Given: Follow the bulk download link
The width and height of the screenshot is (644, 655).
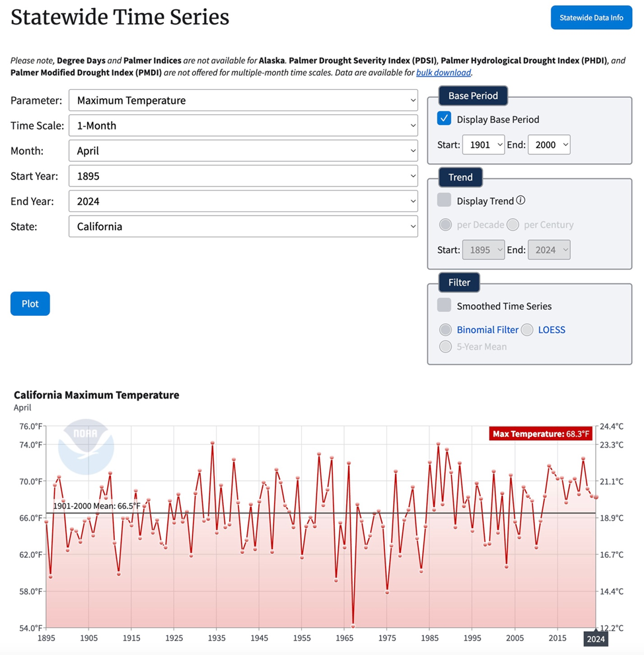Looking at the screenshot, I should (443, 73).
